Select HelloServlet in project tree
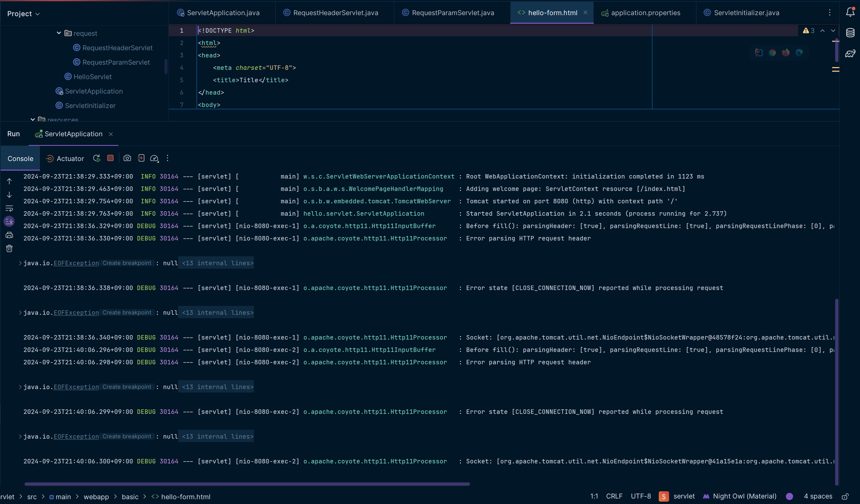Image resolution: width=860 pixels, height=504 pixels. 88,77
